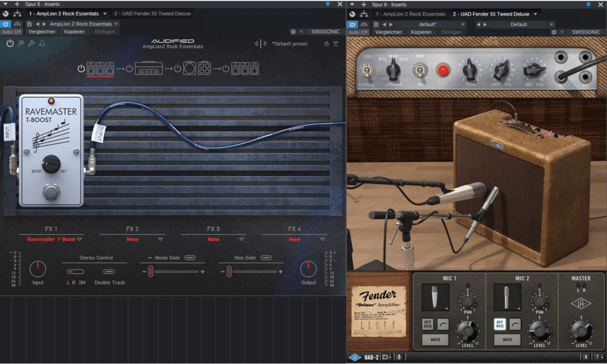Open Mic 2 microphone type selector
The width and height of the screenshot is (607, 364).
[507, 298]
